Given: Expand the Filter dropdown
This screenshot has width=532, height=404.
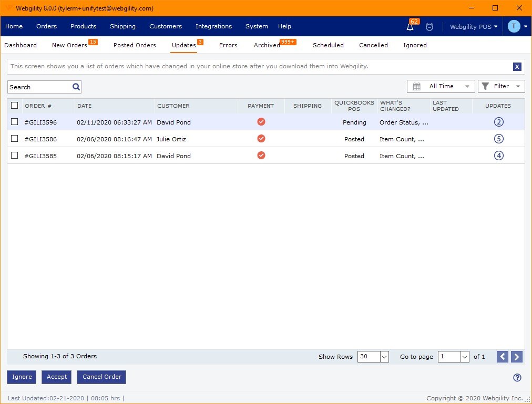Looking at the screenshot, I should point(501,87).
